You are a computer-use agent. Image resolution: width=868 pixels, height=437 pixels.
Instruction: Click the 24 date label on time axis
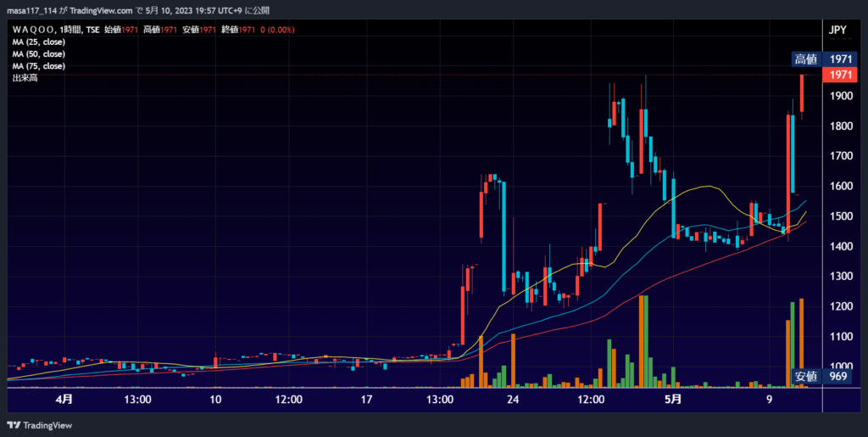click(513, 400)
